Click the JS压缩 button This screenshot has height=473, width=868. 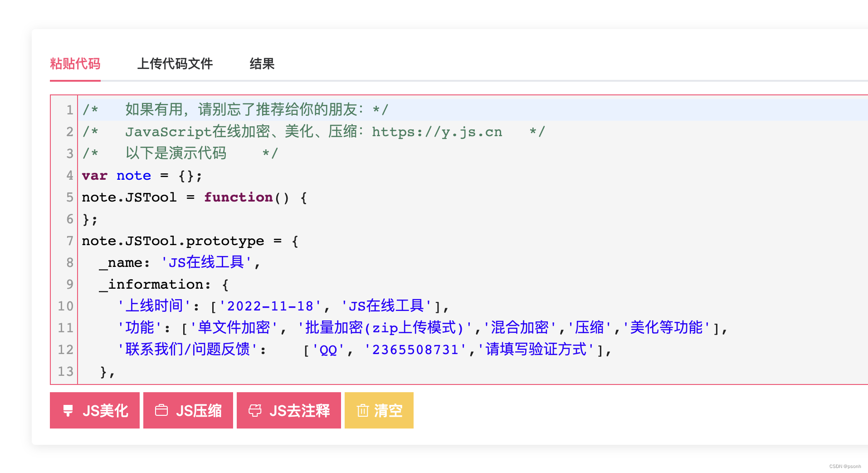[188, 410]
